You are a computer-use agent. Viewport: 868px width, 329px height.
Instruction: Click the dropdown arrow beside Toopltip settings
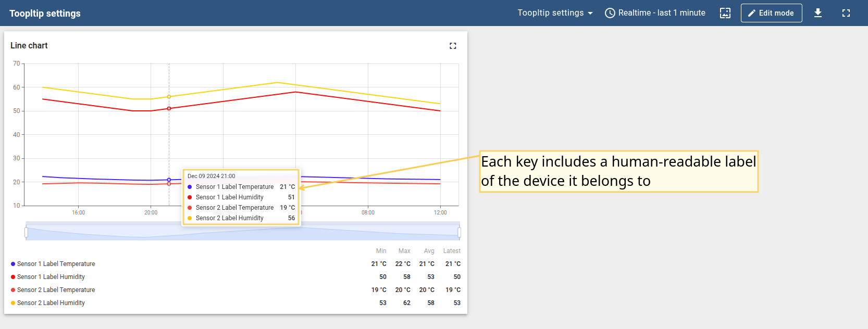pos(590,13)
